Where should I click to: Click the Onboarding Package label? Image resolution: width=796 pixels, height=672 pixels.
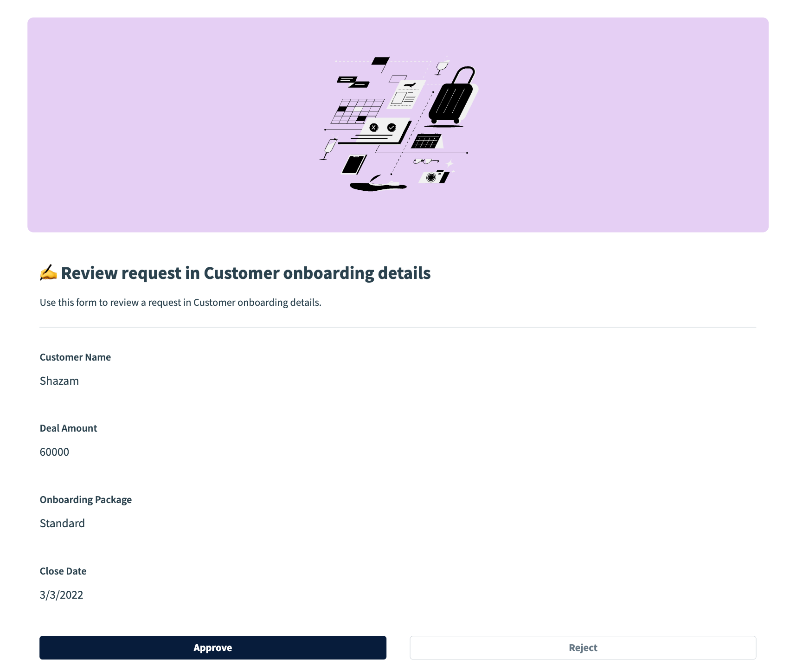tap(86, 500)
